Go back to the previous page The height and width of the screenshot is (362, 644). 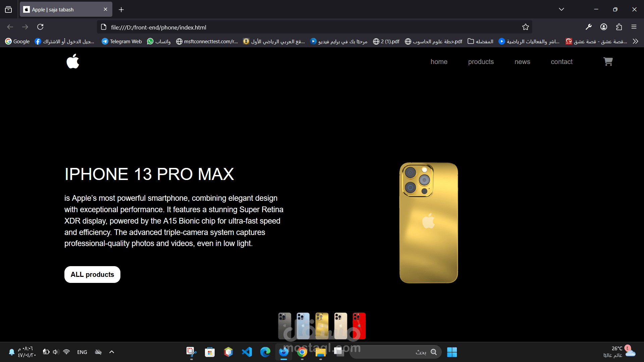[10, 27]
